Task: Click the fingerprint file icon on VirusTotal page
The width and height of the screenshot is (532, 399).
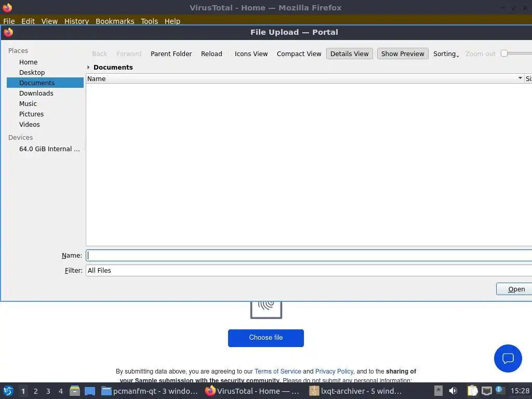Action: 266,310
